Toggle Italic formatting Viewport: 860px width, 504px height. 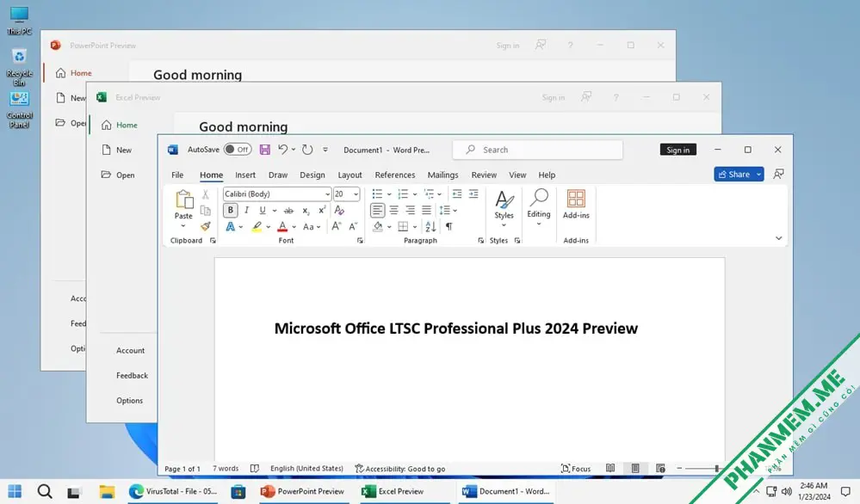(247, 211)
